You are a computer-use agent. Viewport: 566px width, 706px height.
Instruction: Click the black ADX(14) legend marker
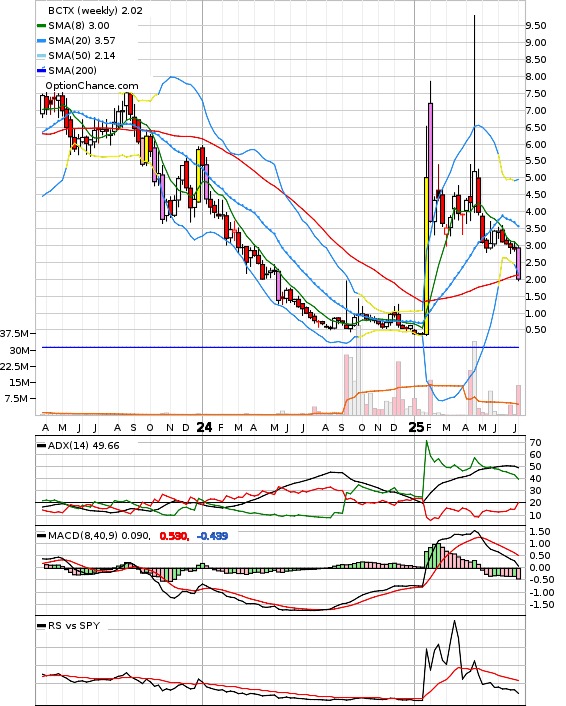click(41, 446)
